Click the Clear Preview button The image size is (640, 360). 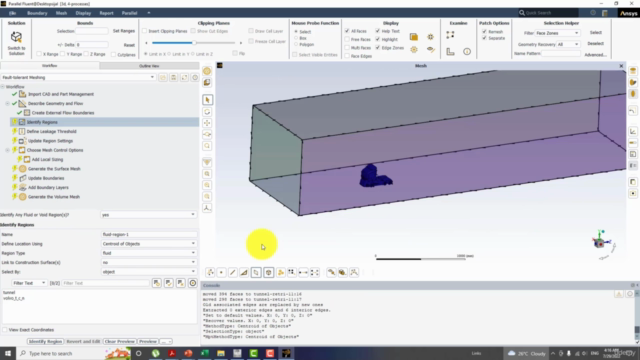tap(119, 341)
